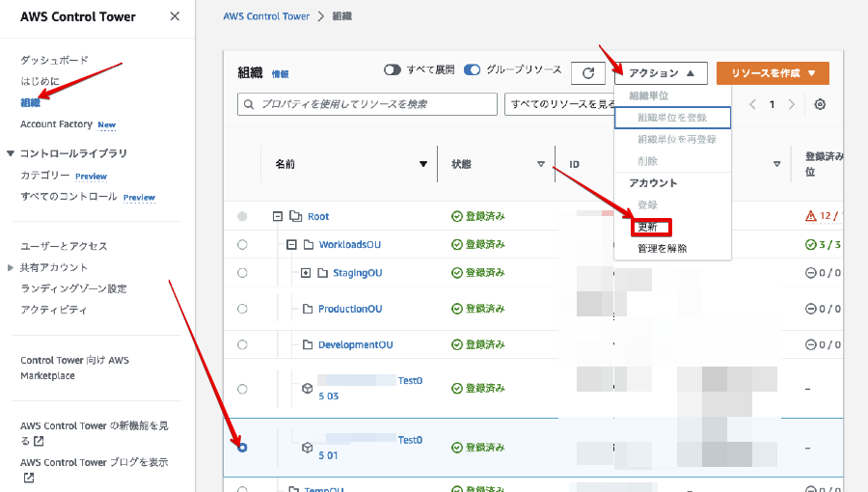Sort by the 名前 column

[x=423, y=164]
